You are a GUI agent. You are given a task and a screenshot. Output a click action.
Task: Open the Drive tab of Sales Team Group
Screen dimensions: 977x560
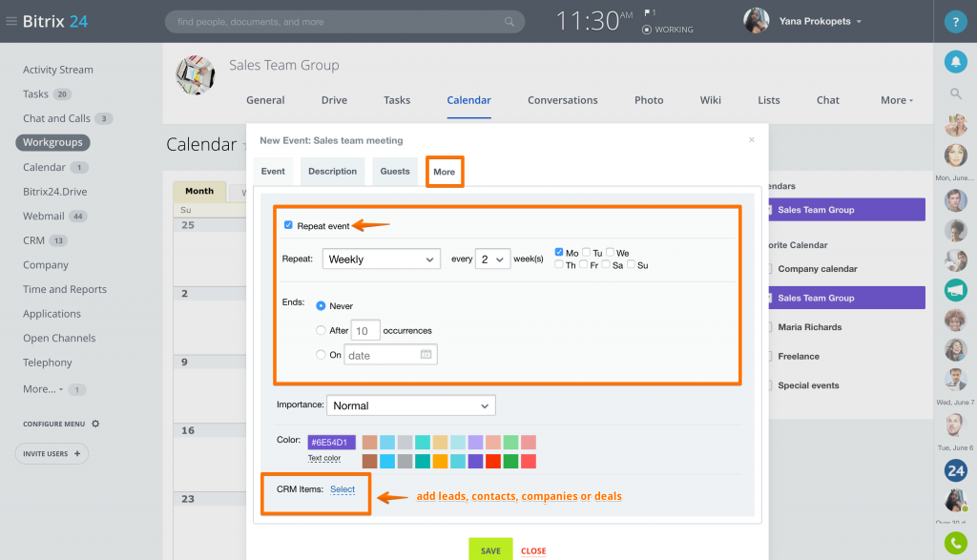pyautogui.click(x=334, y=100)
